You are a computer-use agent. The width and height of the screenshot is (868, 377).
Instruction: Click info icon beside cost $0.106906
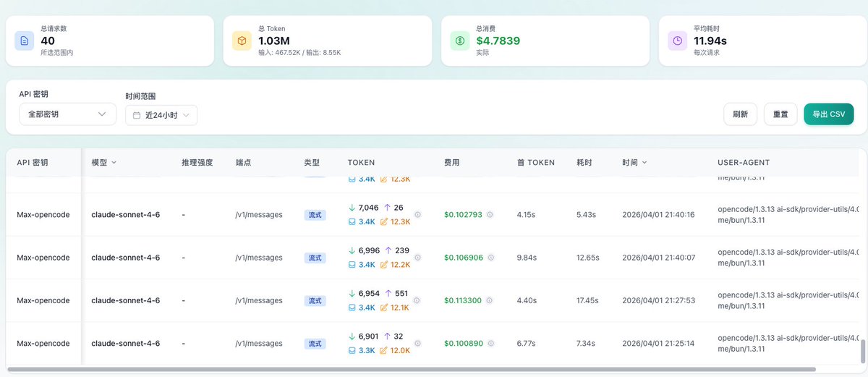pyautogui.click(x=490, y=258)
